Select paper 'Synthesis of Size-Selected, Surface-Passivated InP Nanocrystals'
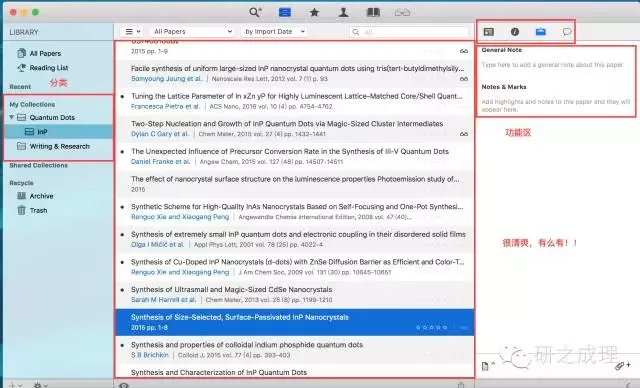Viewport: 640px width, 388px height. point(295,322)
